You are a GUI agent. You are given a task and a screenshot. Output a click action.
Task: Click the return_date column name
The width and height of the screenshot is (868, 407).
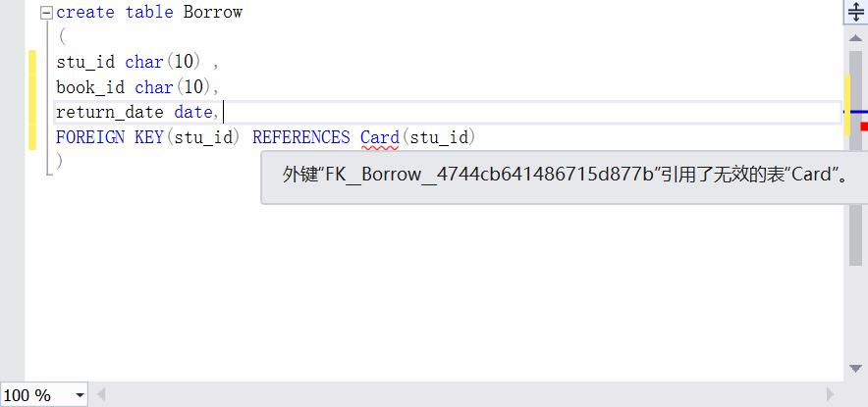(110, 112)
